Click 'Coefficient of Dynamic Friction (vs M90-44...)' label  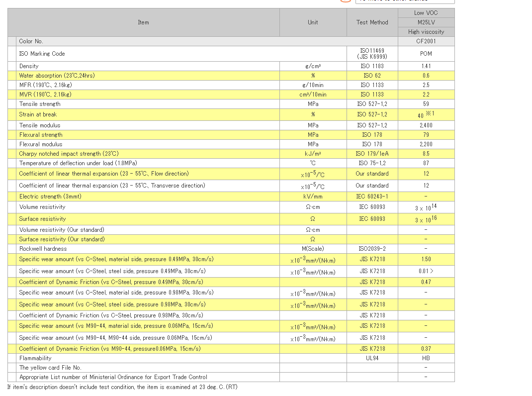pos(110,349)
